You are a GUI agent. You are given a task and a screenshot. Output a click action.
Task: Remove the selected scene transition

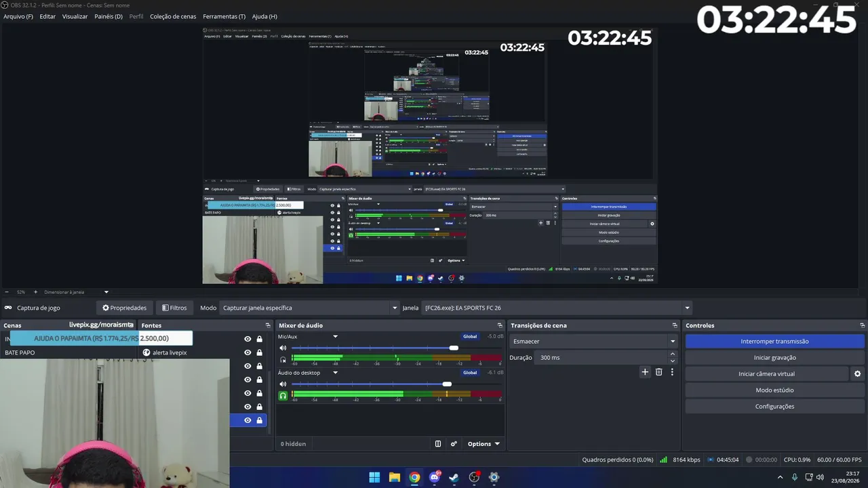658,372
